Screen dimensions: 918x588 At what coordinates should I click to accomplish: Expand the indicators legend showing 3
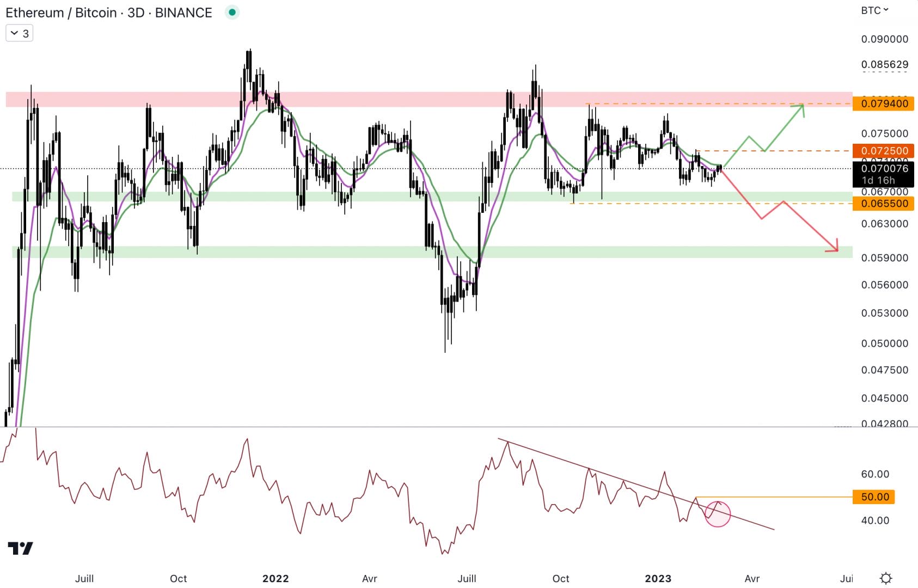tap(20, 34)
